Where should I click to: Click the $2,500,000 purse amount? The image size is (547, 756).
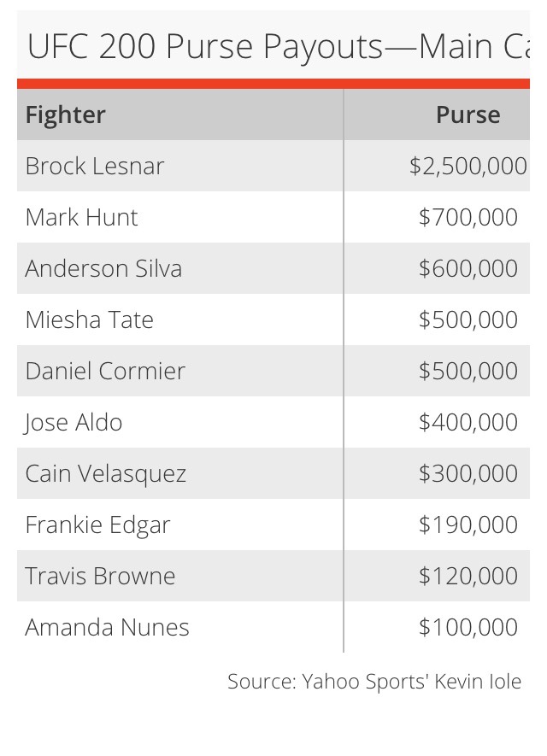point(468,167)
